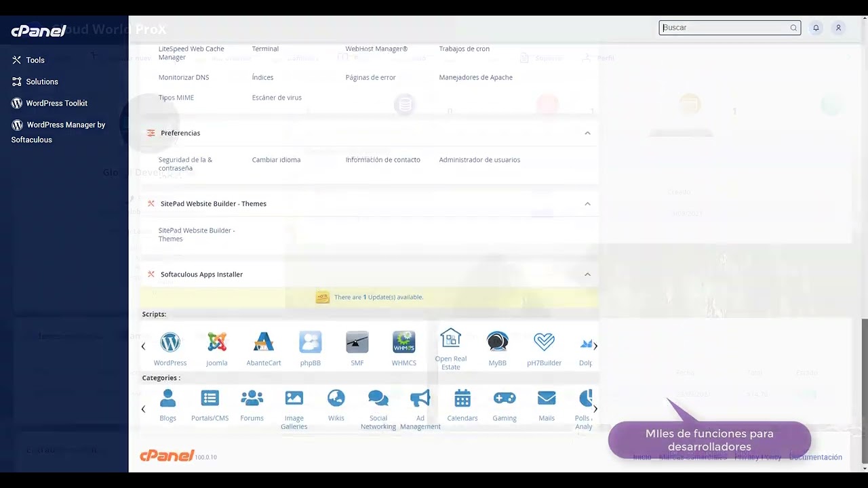This screenshot has width=868, height=488.
Task: Collapse SitePad Website Builder - Themes section
Action: [588, 203]
